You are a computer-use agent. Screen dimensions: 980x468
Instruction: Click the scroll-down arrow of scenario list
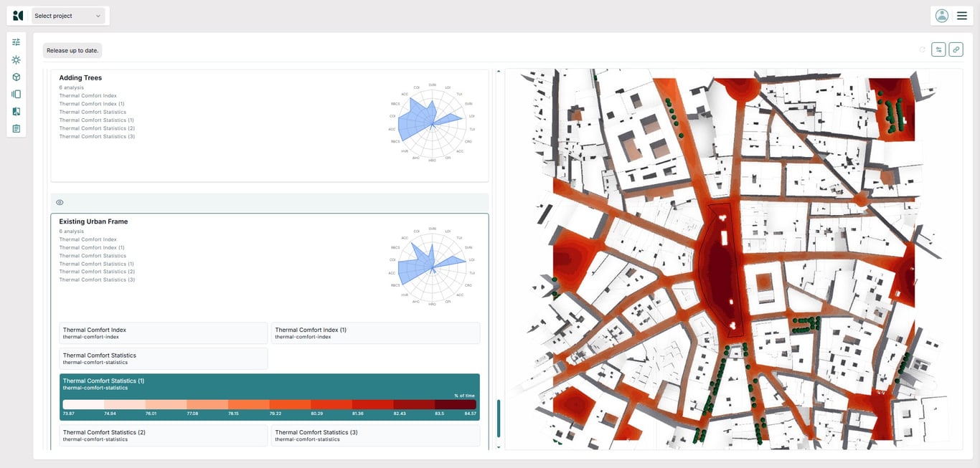click(x=499, y=447)
